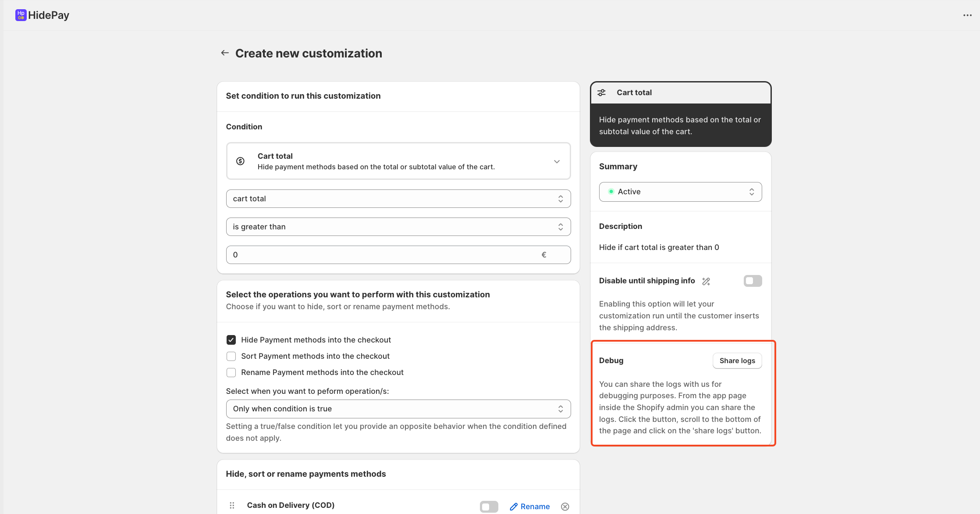This screenshot has width=980, height=514.
Task: Open the Active status dropdown
Action: (x=680, y=192)
